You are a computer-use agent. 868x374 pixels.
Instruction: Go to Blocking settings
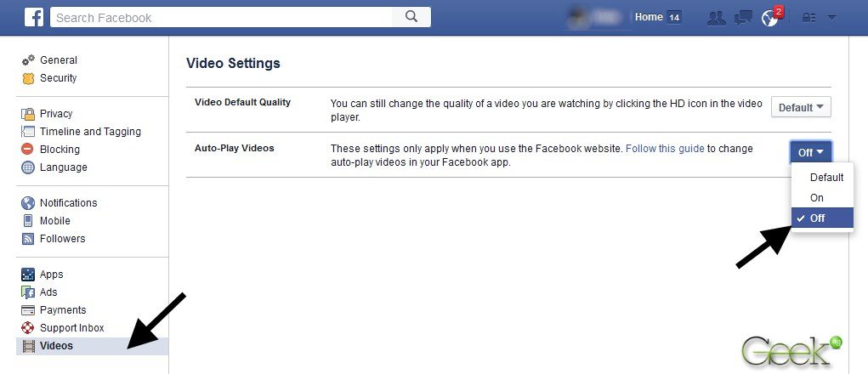tap(60, 150)
